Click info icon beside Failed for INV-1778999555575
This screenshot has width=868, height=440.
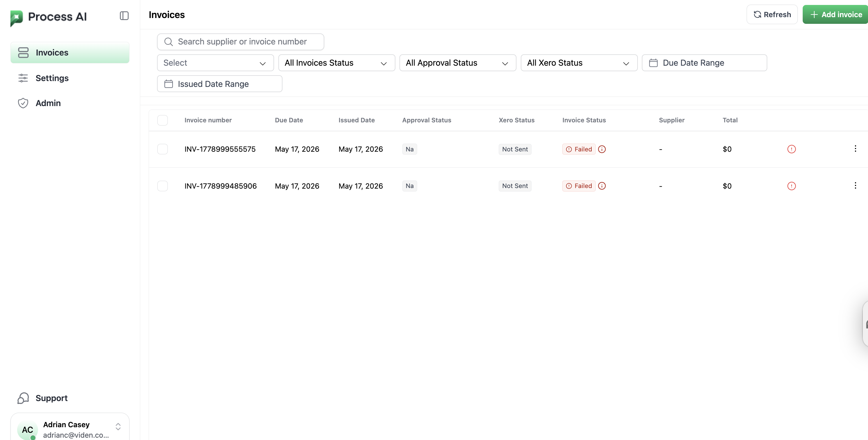click(x=602, y=149)
